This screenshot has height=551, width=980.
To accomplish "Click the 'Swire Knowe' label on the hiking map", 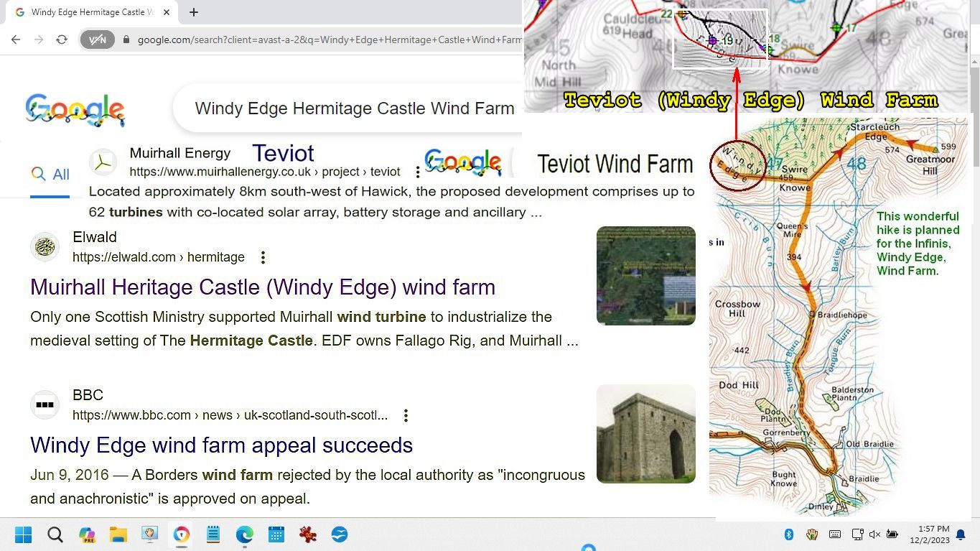I will pyautogui.click(x=795, y=179).
